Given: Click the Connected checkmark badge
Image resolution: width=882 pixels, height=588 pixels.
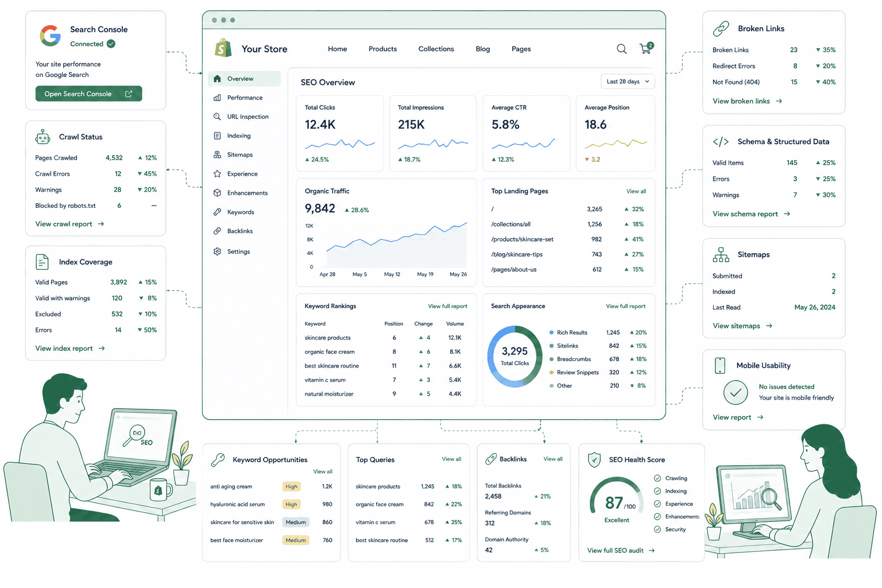Looking at the screenshot, I should point(111,44).
